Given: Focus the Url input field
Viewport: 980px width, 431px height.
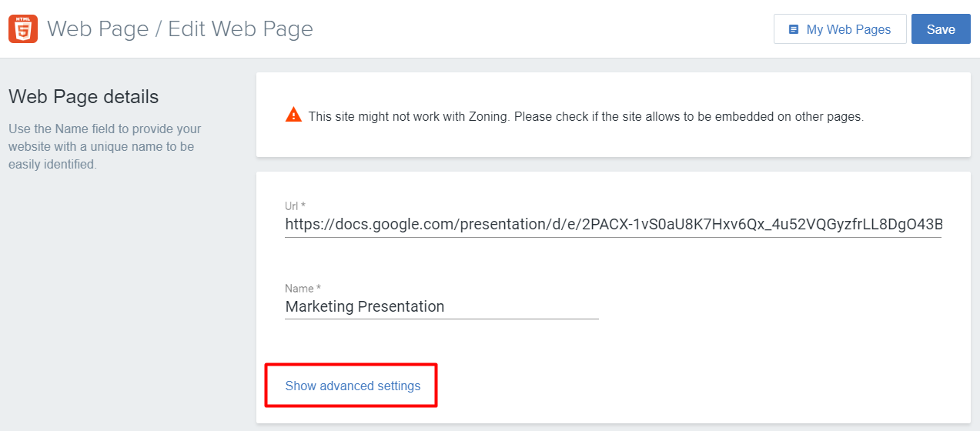Looking at the screenshot, I should tap(613, 225).
